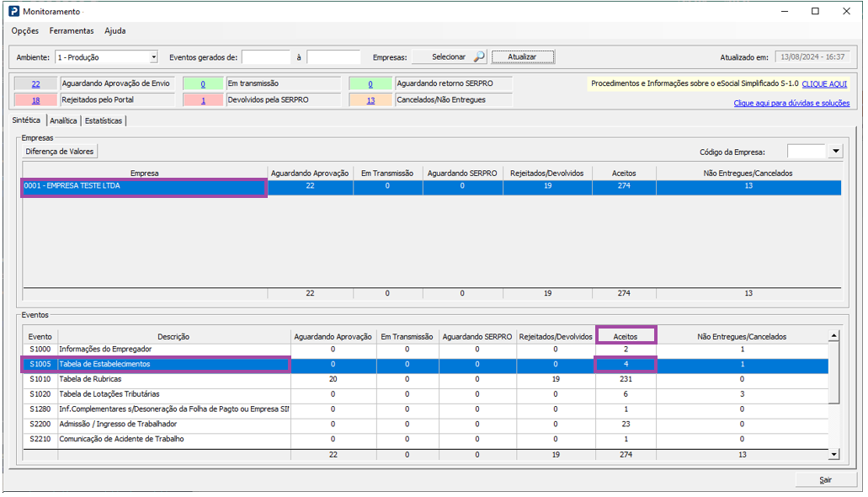Open the dúvidas e soluções link

click(791, 103)
